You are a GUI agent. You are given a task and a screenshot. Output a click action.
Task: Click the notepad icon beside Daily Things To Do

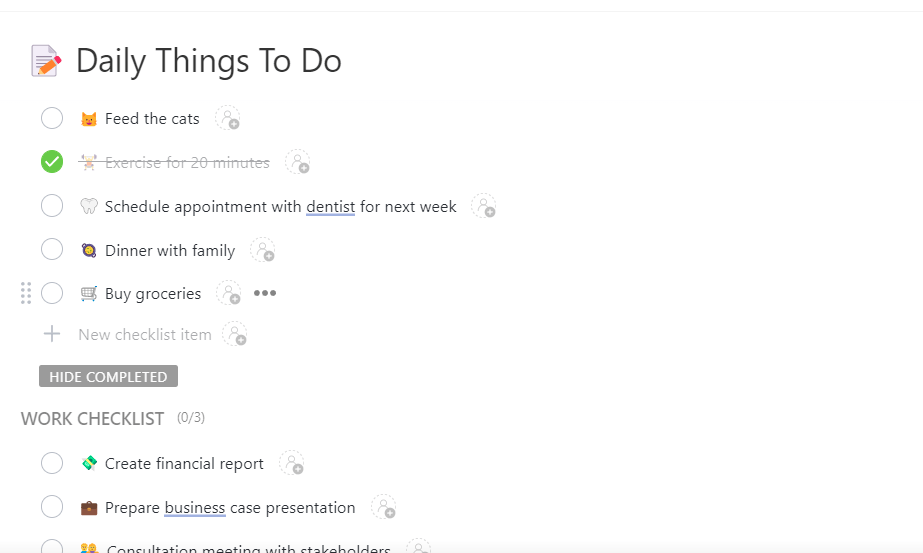(45, 61)
